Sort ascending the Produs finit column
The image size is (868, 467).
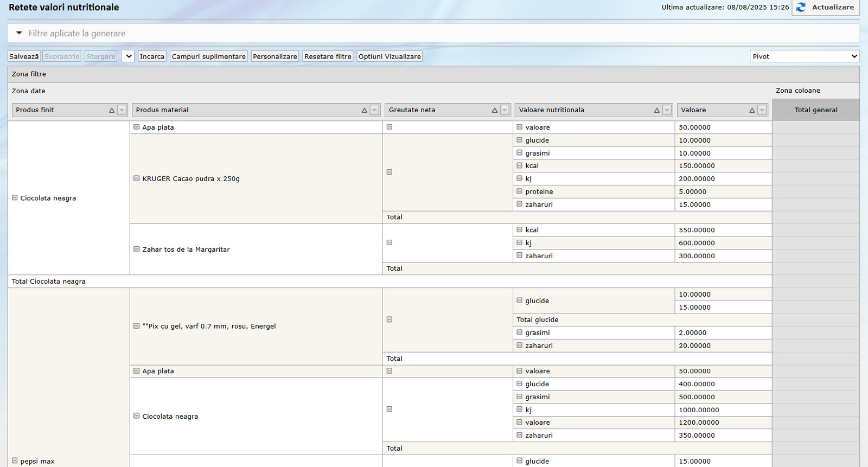pos(112,110)
